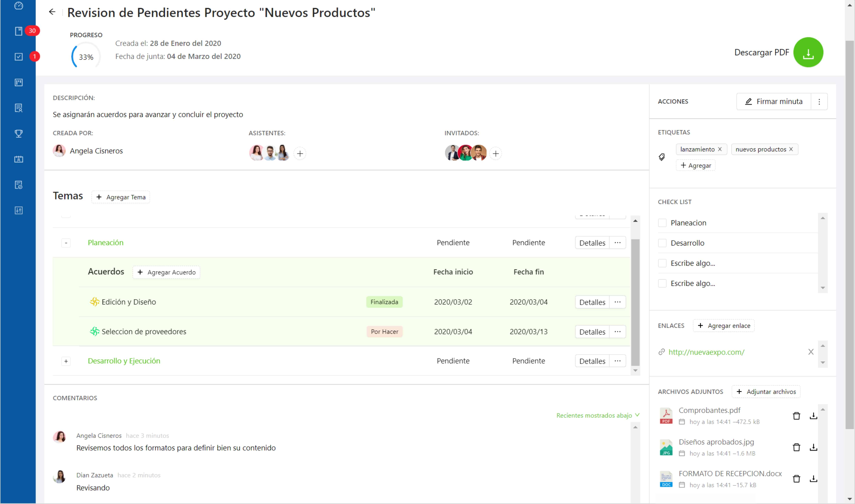The image size is (855, 504).
Task: Go back using the arrow beside the title
Action: coord(52,12)
